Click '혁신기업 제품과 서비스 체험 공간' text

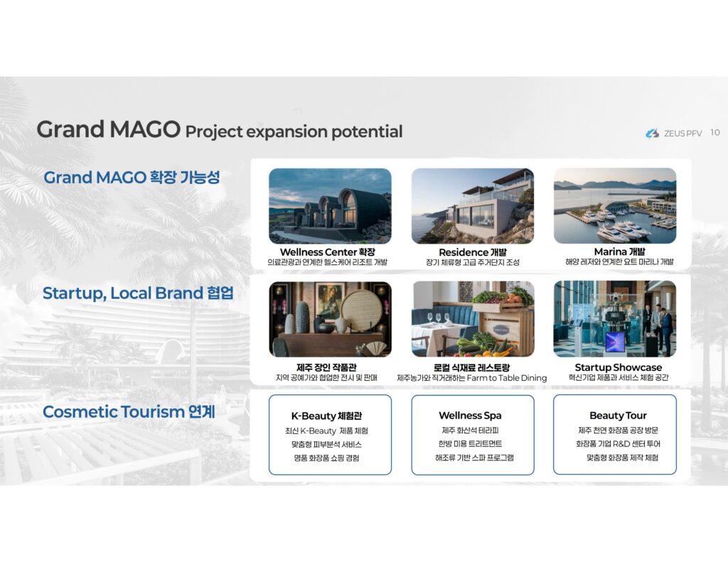[x=619, y=377]
